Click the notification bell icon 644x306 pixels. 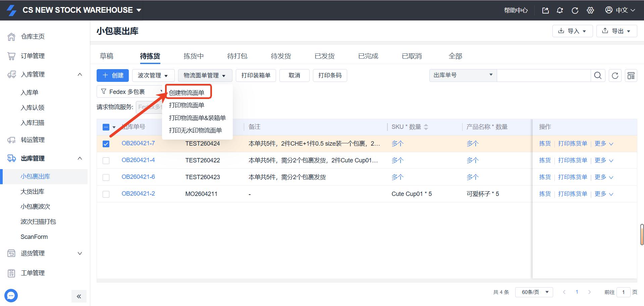pos(560,10)
